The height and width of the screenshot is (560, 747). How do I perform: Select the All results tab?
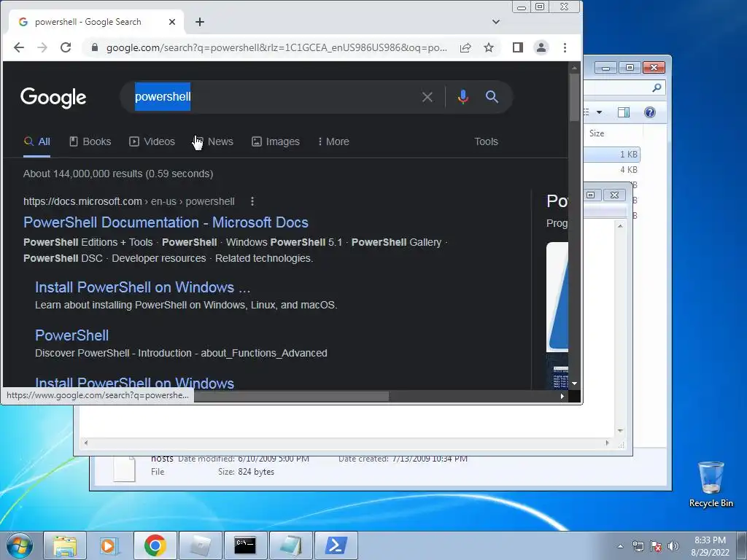click(x=36, y=142)
